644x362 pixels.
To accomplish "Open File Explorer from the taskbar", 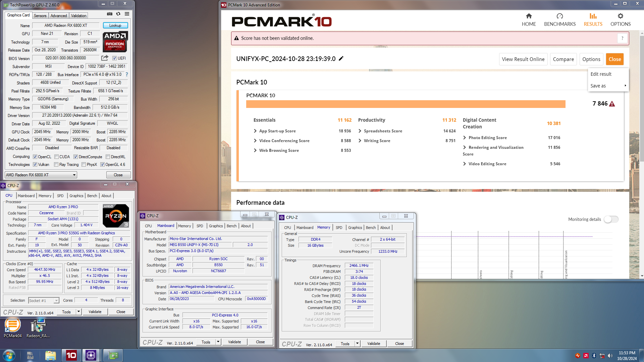I will (x=50, y=355).
